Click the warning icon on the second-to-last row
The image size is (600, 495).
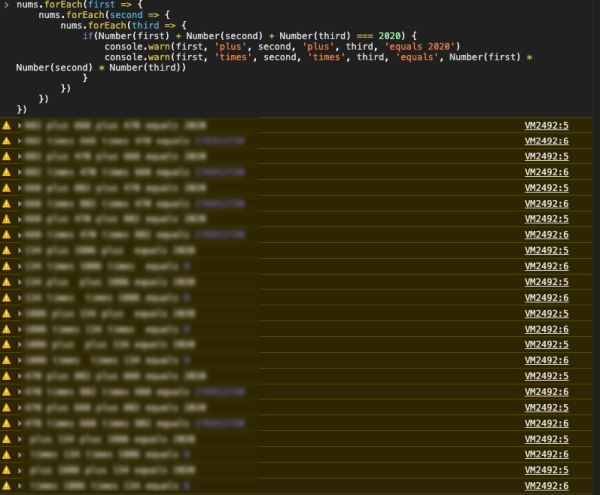(7, 470)
